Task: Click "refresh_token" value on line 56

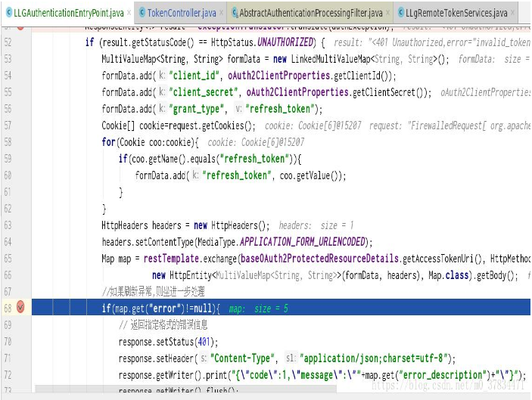Action: click(x=280, y=109)
